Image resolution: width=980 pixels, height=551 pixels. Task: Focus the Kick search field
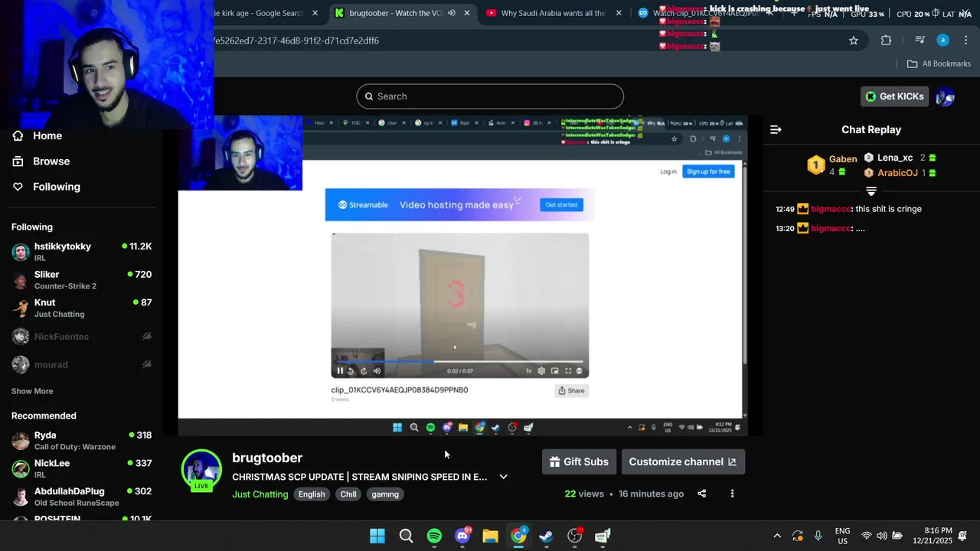coord(490,96)
